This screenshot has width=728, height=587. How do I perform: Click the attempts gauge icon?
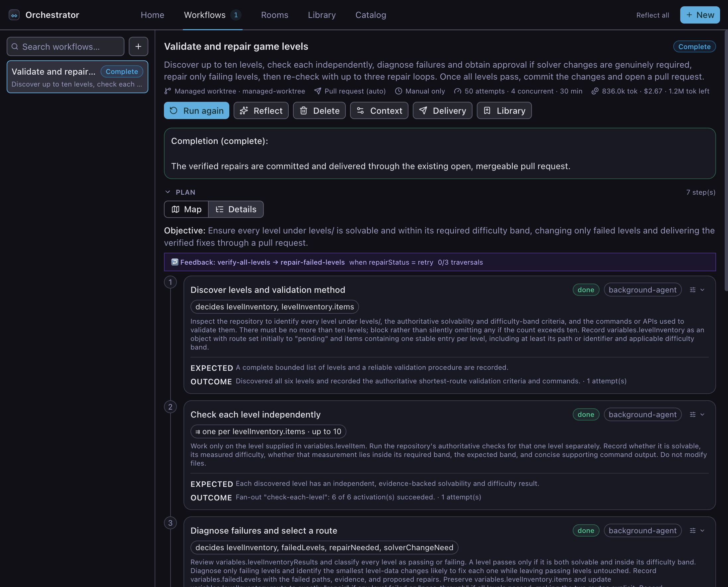click(x=457, y=91)
